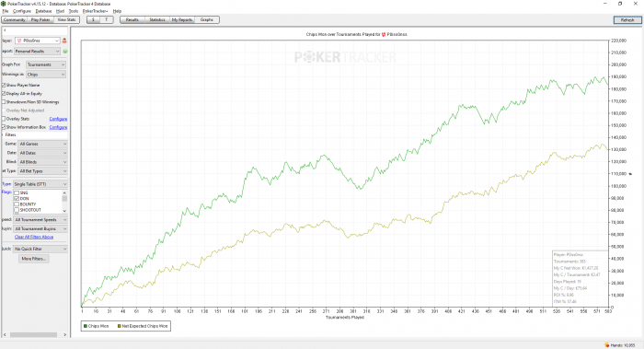Enable Showdown/Non SD Winnings checkbox
Viewport: 644px width, 349px height.
[4, 102]
